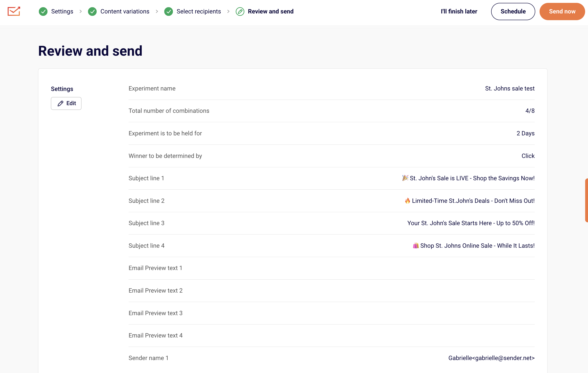The height and width of the screenshot is (373, 588).
Task: Click the orange side tab on right edge
Action: tap(586, 200)
